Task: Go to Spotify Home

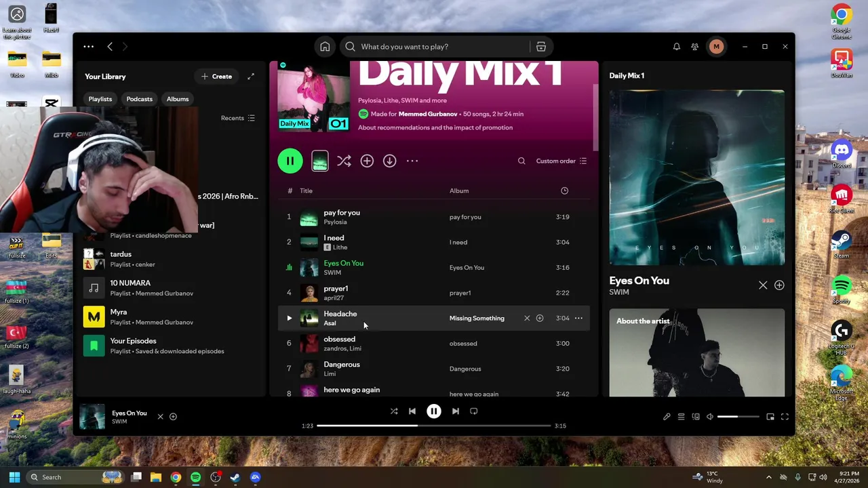Action: [x=325, y=47]
